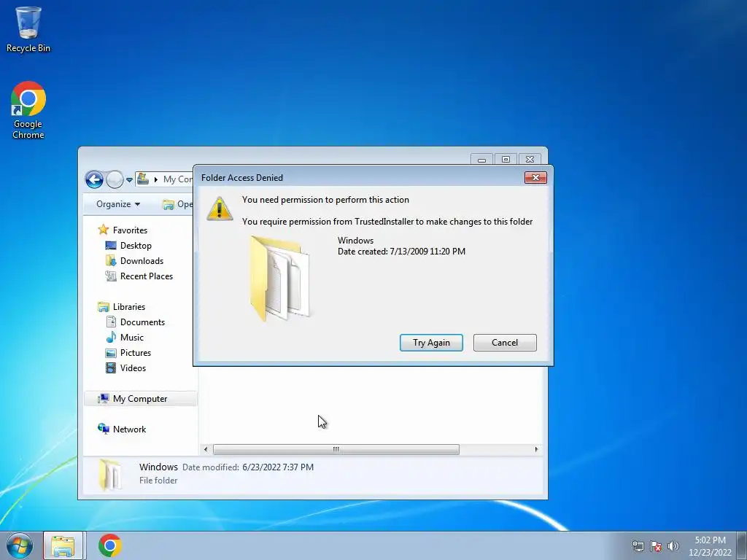Click the back arrow in Explorer
Image resolution: width=747 pixels, height=560 pixels.
pyautogui.click(x=94, y=179)
